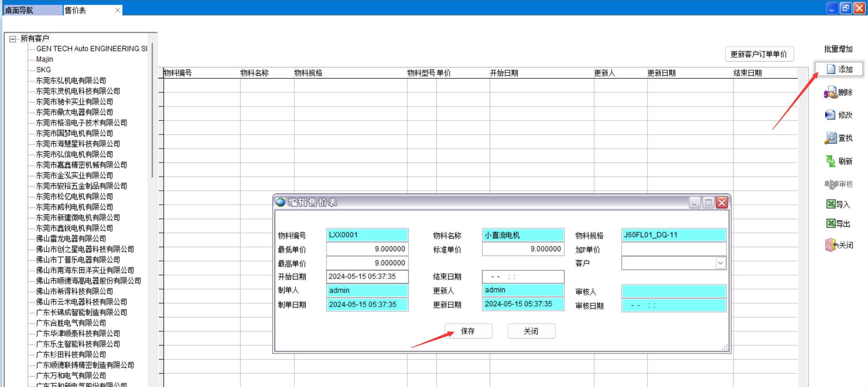
Task: Export data with the 导出 icon
Action: coord(831,224)
